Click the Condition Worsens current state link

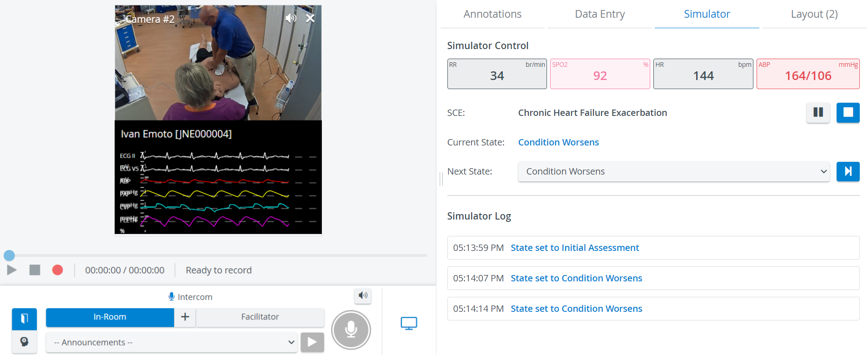[x=558, y=142]
